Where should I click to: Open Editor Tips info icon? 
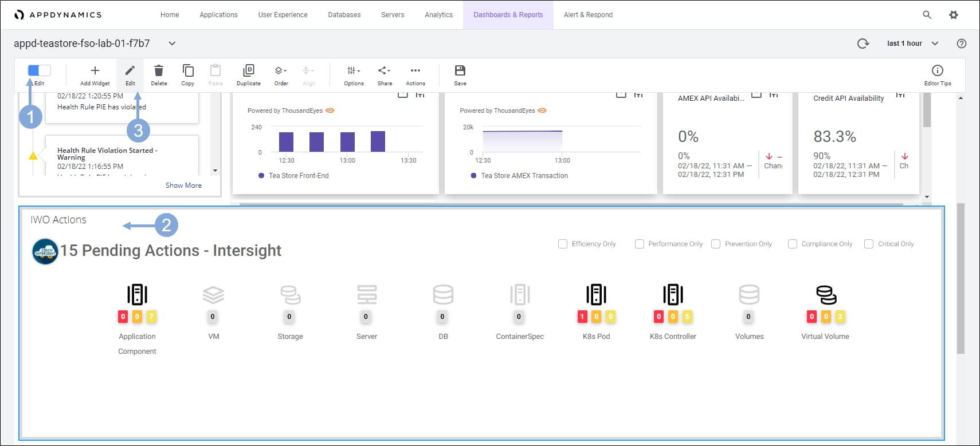[x=938, y=70]
